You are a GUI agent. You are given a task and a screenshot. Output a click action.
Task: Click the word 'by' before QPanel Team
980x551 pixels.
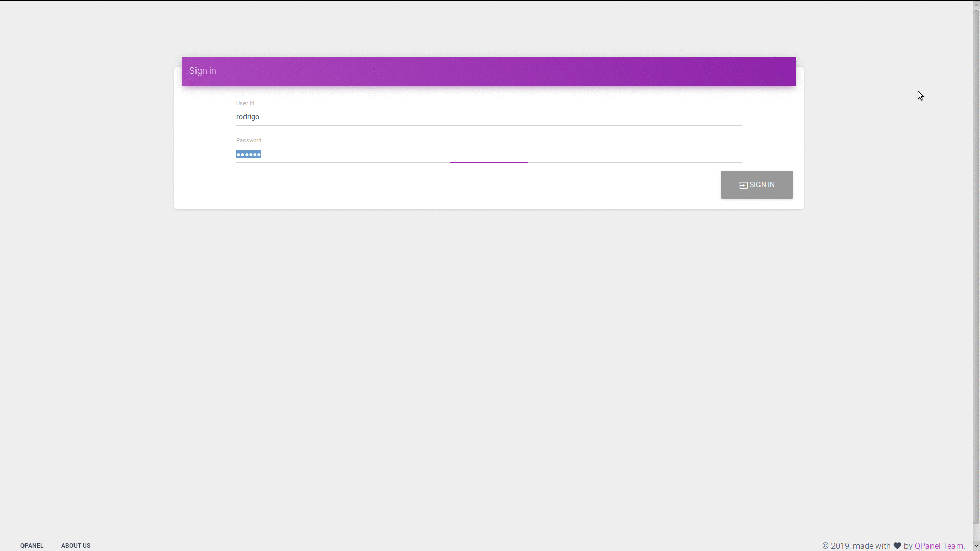point(908,546)
